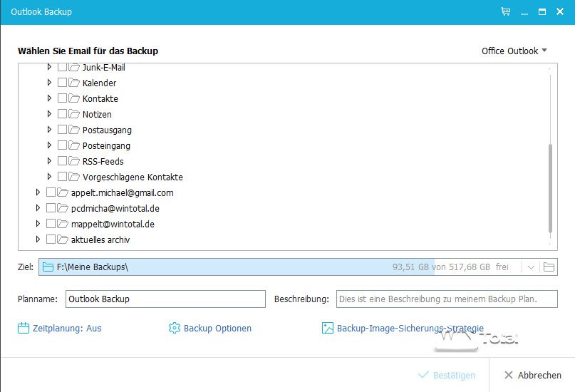Click the folder icon inside the Ziel path field
The image size is (575, 392).
(x=48, y=267)
